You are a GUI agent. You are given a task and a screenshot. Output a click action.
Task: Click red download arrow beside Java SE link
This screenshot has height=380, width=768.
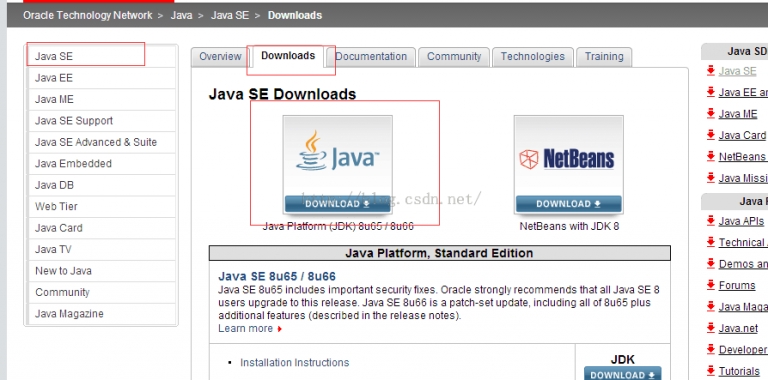(711, 71)
